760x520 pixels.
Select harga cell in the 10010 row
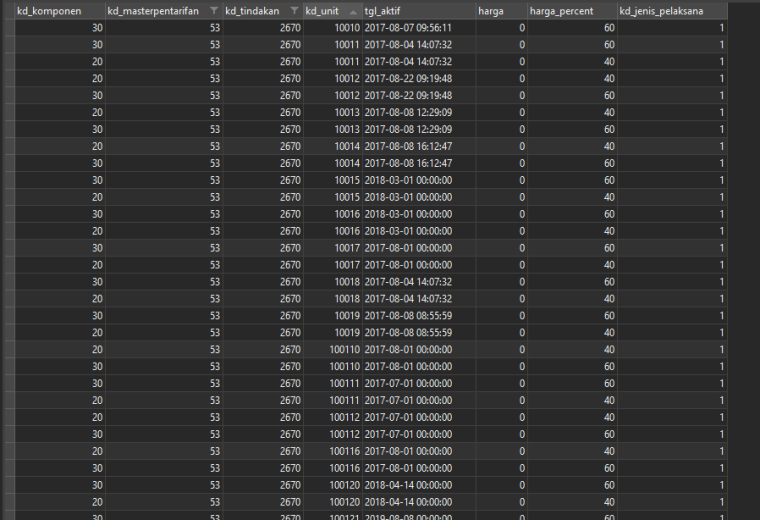[x=502, y=28]
